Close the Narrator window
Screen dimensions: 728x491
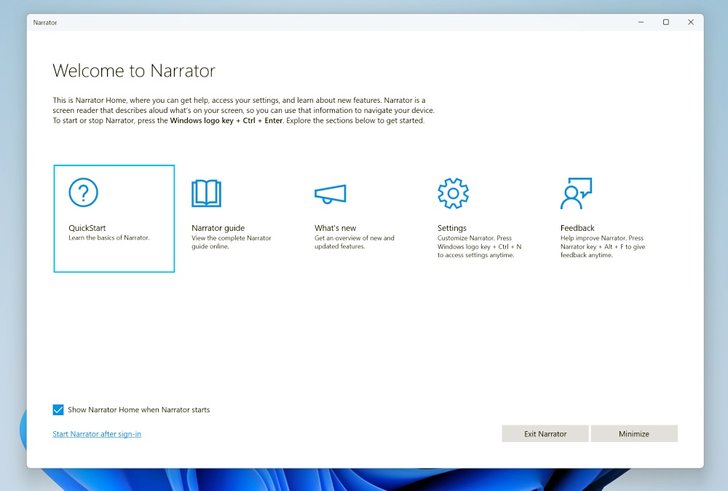coord(691,22)
